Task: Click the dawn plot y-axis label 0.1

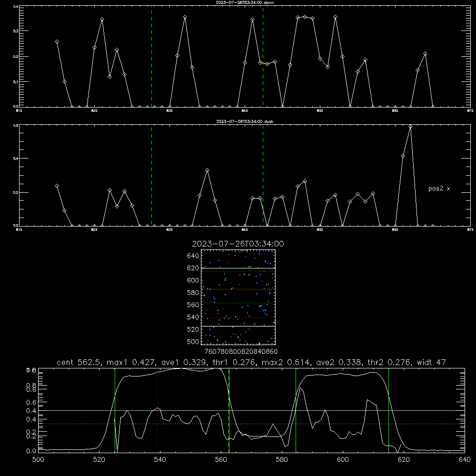Action: 16,82
